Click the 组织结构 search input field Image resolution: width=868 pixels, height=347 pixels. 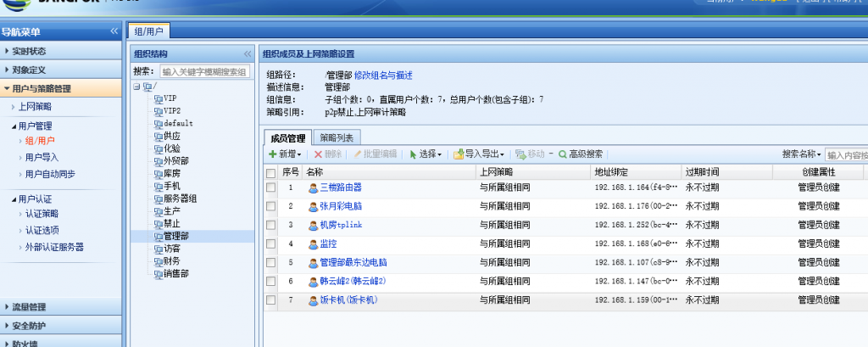[203, 72]
